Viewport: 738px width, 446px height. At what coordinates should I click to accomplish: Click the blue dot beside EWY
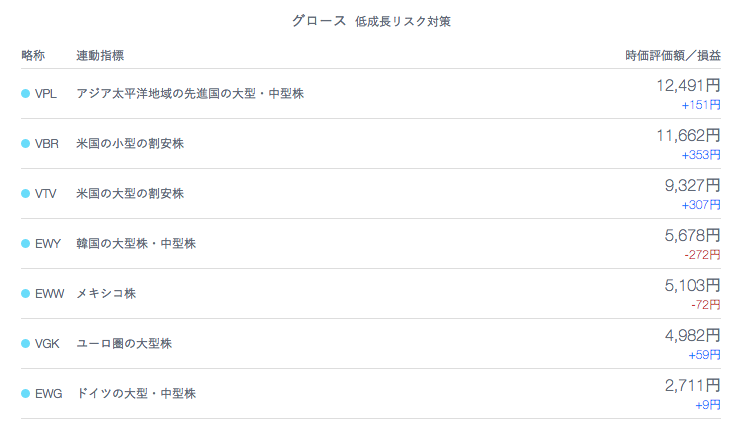pos(26,243)
